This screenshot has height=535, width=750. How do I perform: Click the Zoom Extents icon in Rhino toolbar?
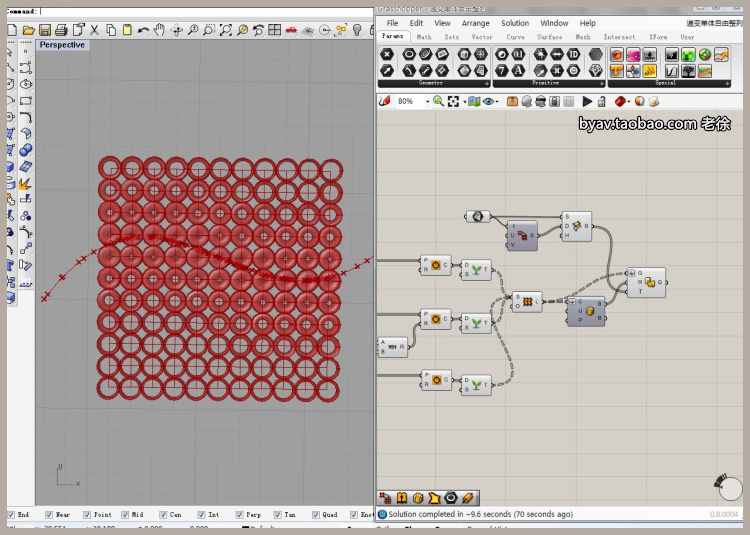[225, 30]
